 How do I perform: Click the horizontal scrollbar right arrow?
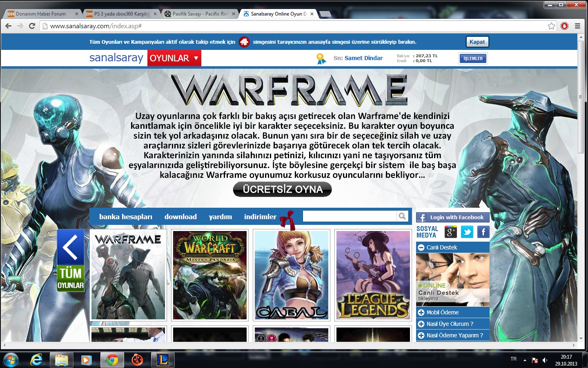pos(575,346)
